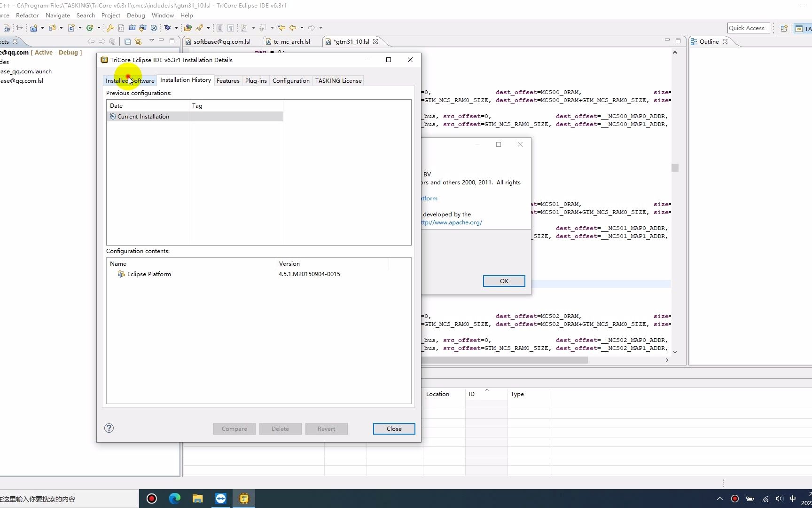Click the wrench build icon in toolbar
Image resolution: width=812 pixels, height=508 pixels.
(110, 28)
